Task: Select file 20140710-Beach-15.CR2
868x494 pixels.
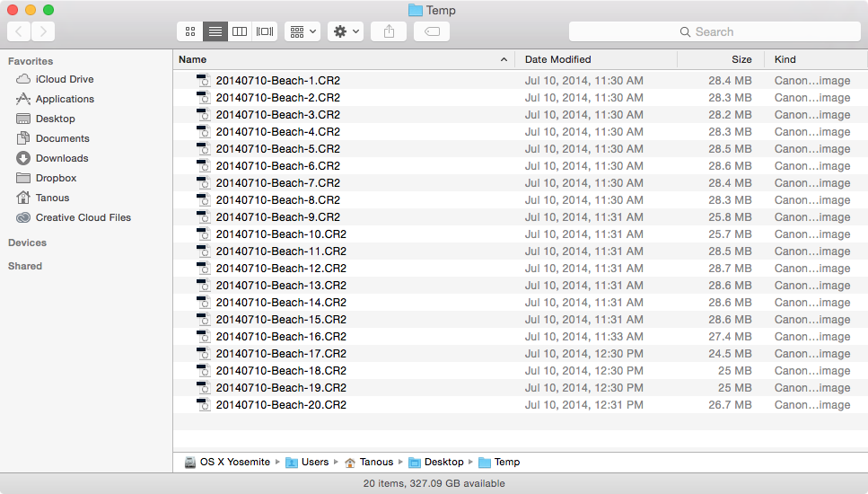Action: tap(281, 320)
